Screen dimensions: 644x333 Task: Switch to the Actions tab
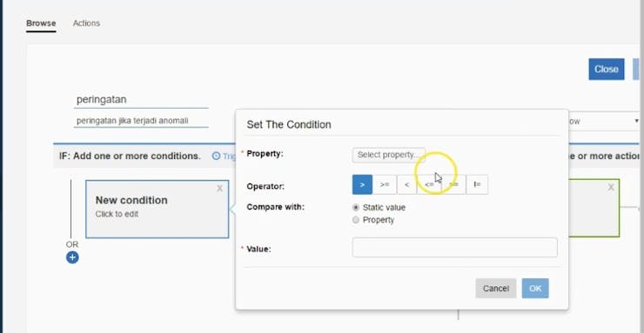pyautogui.click(x=86, y=23)
